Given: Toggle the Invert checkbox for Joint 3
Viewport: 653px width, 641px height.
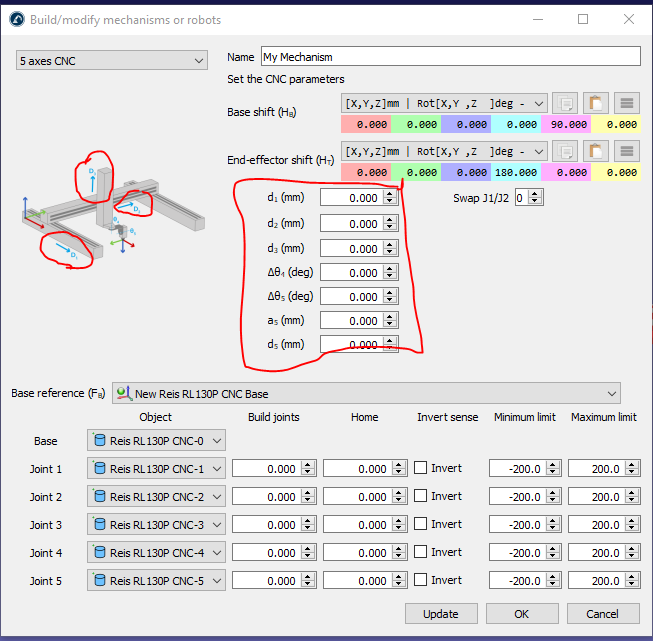Looking at the screenshot, I should tap(421, 524).
